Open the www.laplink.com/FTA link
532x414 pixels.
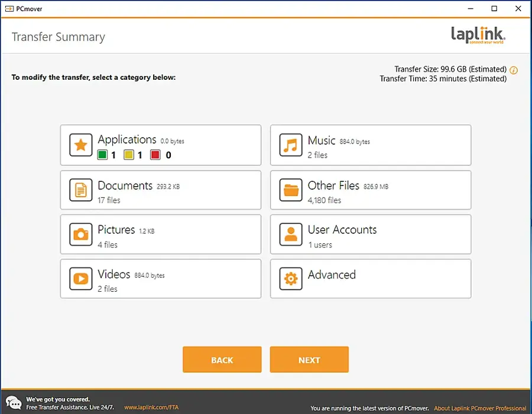click(151, 408)
